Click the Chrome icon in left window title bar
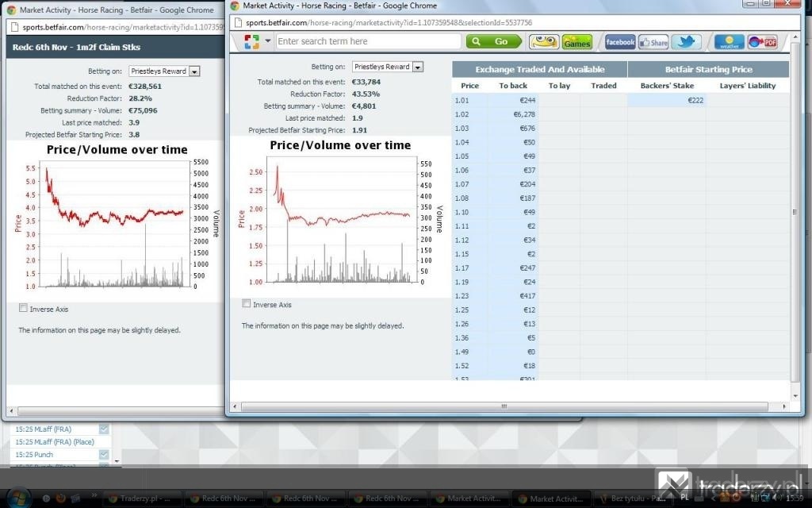The height and width of the screenshot is (508, 812). (x=11, y=10)
